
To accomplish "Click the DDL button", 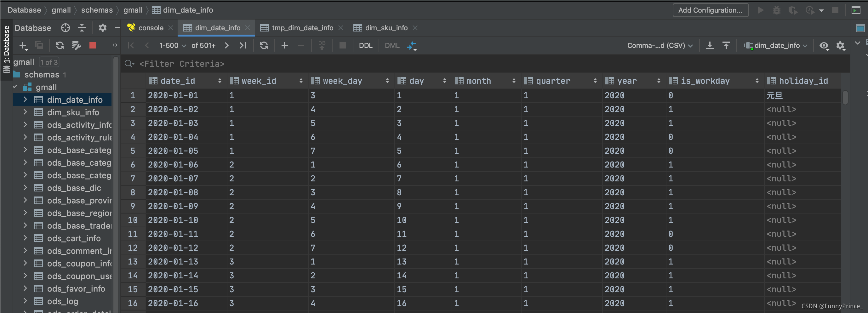I will [366, 45].
